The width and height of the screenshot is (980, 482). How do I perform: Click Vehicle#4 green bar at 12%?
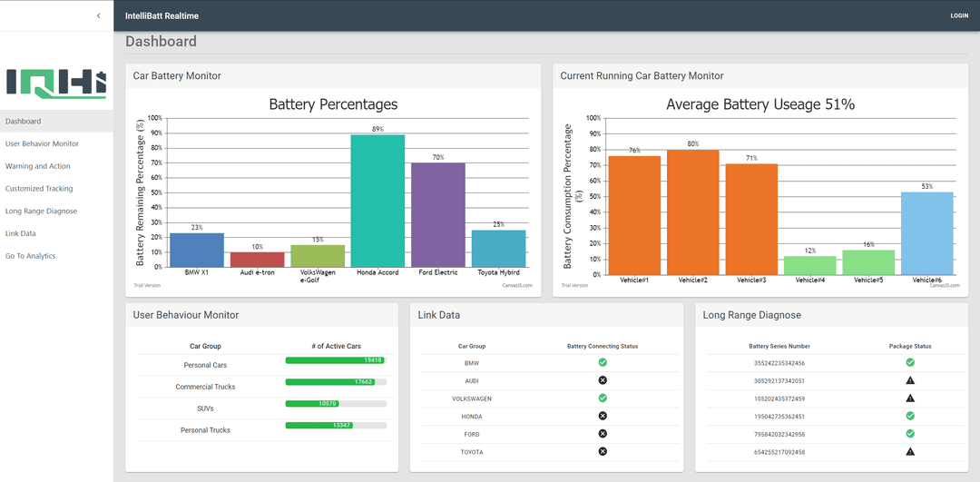click(810, 265)
